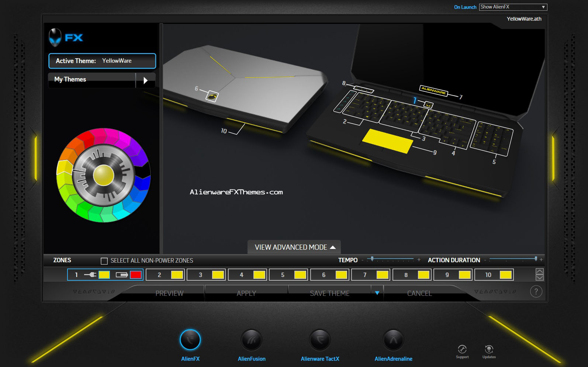This screenshot has height=367, width=588.
Task: Open the help question mark icon
Action: [x=536, y=292]
